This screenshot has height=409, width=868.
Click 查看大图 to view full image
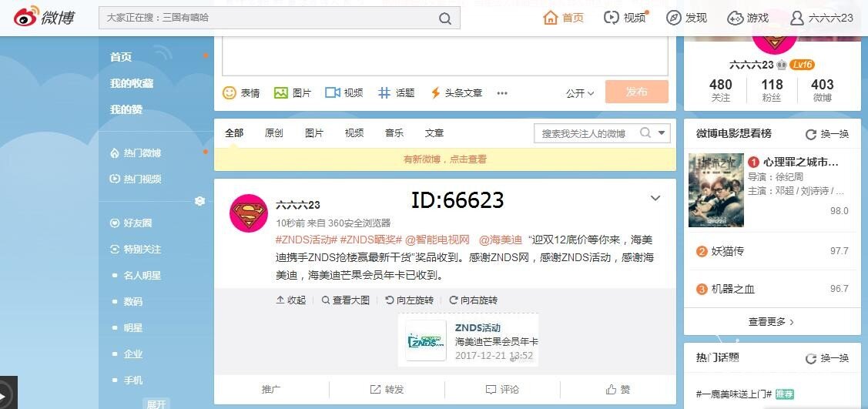(x=345, y=300)
